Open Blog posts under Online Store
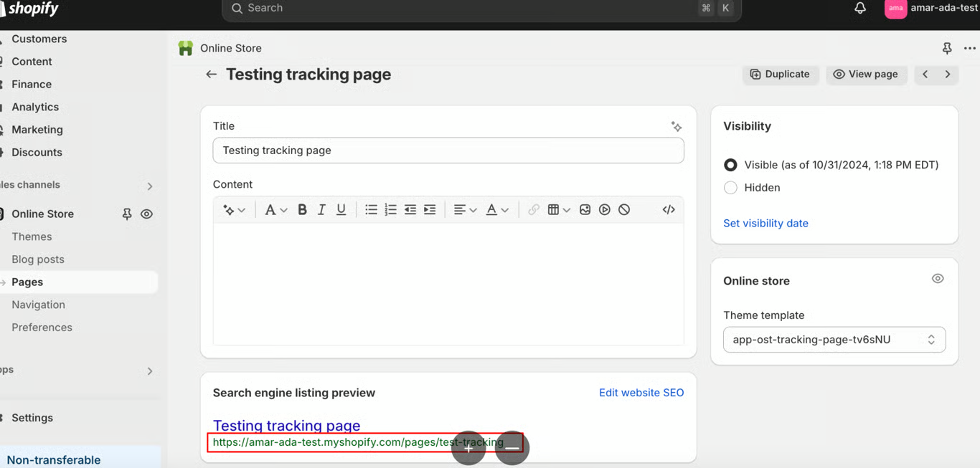 tap(38, 259)
